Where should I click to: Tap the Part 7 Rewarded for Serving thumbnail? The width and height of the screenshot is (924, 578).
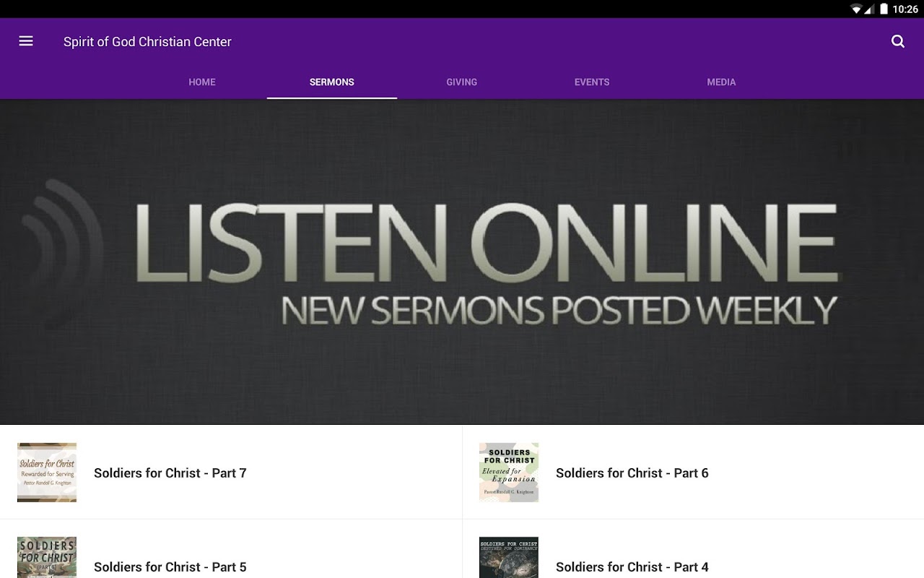pyautogui.click(x=47, y=473)
